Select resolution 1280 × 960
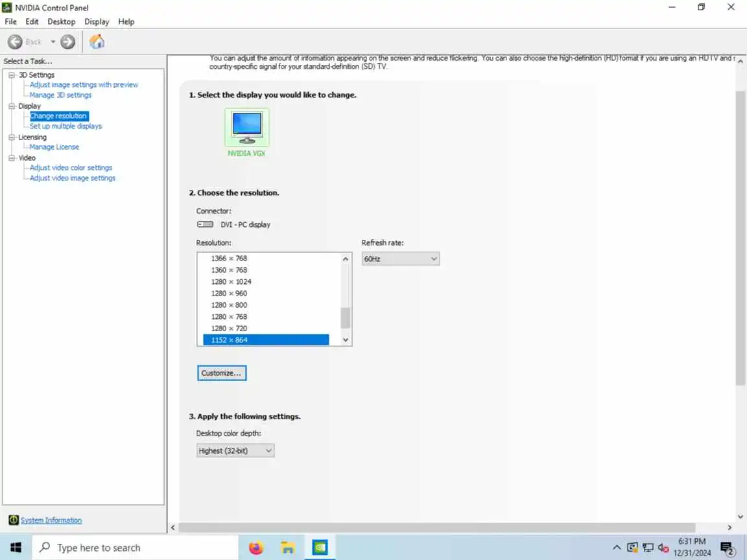Viewport: 747px width, 560px height. coord(266,294)
